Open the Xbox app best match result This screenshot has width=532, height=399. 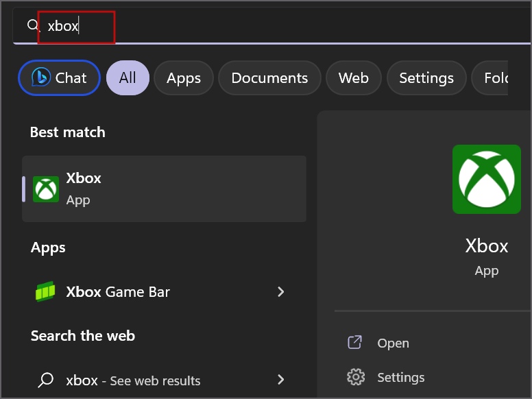pyautogui.click(x=165, y=189)
